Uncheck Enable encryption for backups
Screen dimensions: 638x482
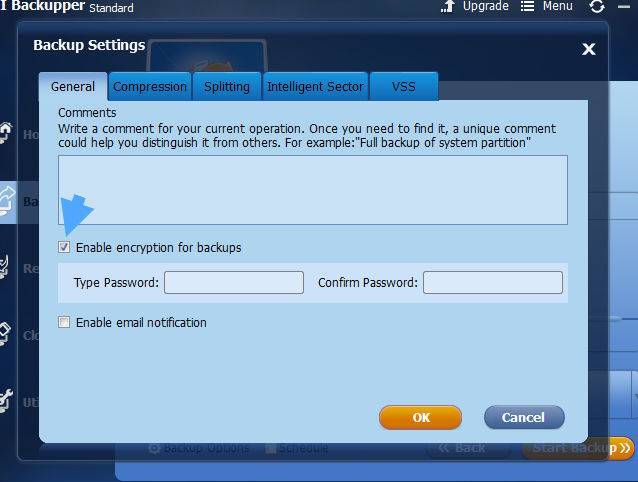point(64,247)
